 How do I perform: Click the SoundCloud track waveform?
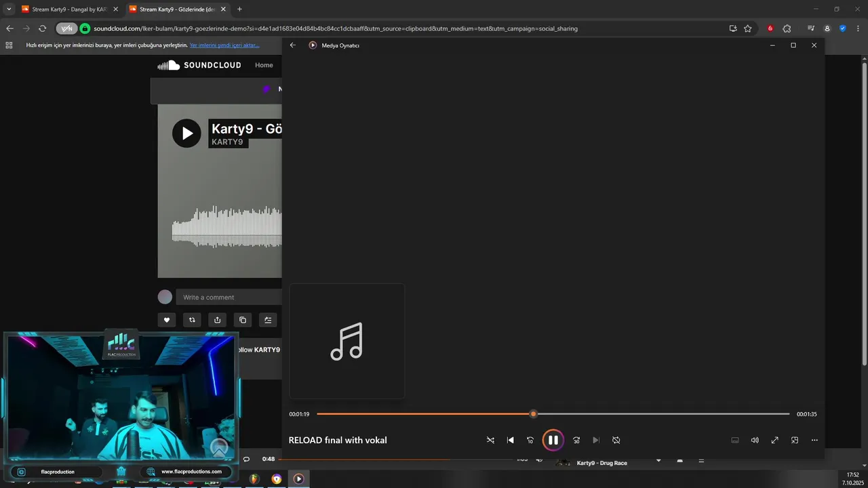[226, 227]
